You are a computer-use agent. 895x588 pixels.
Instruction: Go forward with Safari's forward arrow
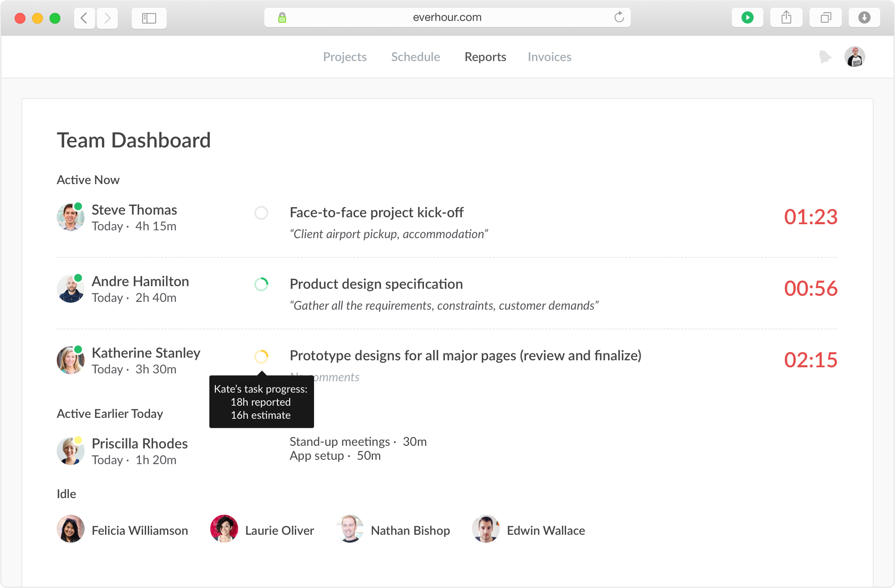coord(107,18)
